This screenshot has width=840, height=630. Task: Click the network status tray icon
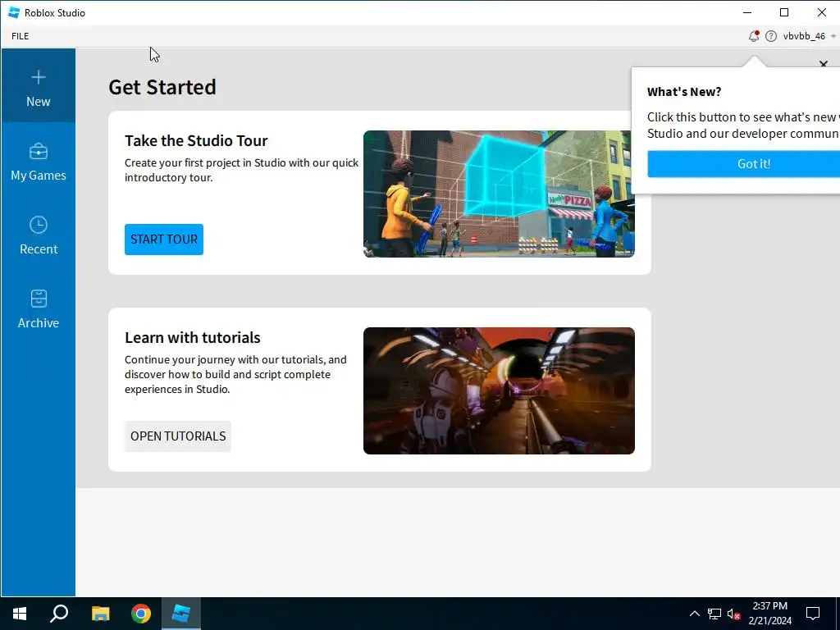714,614
